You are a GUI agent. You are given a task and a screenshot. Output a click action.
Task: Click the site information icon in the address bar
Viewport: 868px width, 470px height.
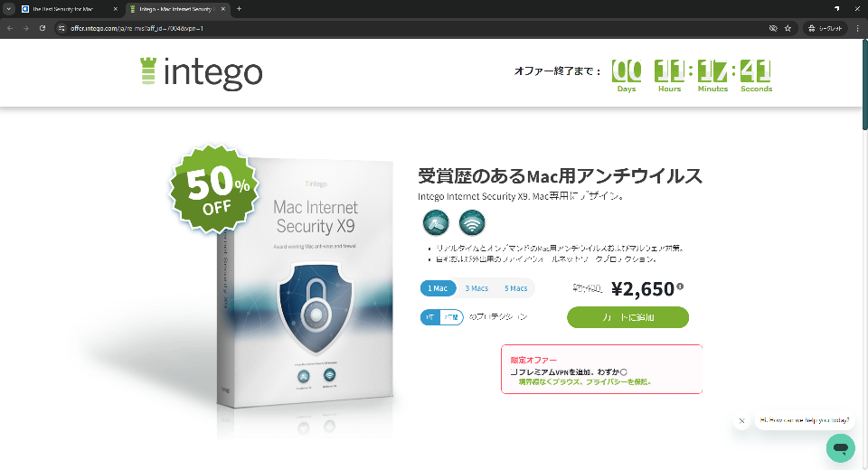click(x=61, y=28)
